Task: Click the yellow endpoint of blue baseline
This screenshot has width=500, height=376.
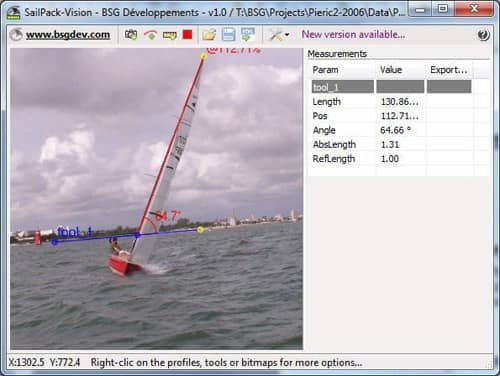Action: click(200, 229)
